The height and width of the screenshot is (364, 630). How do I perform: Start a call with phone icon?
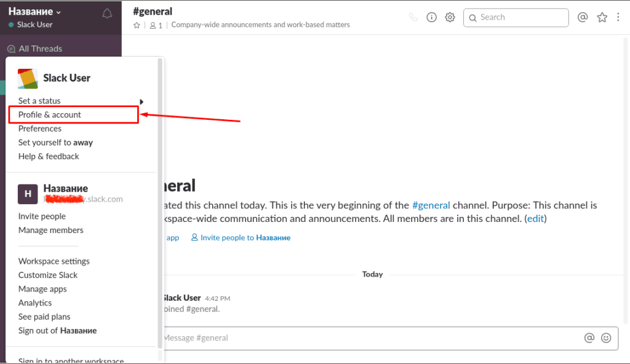click(x=413, y=17)
